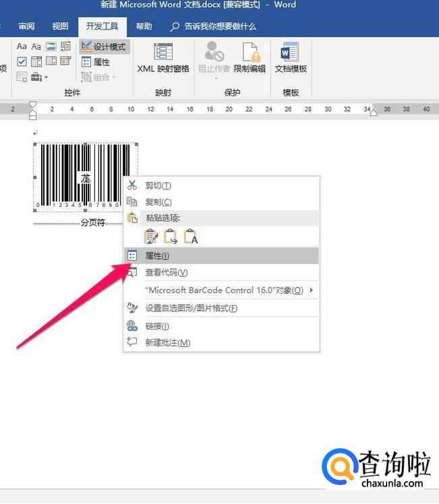Click the 限制编辑 button
The image size is (439, 504).
[250, 58]
